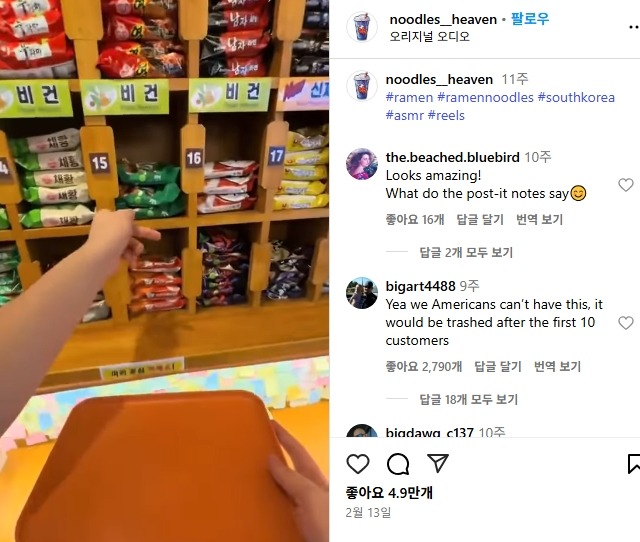Reply to bigart4488's comment

pos(498,367)
